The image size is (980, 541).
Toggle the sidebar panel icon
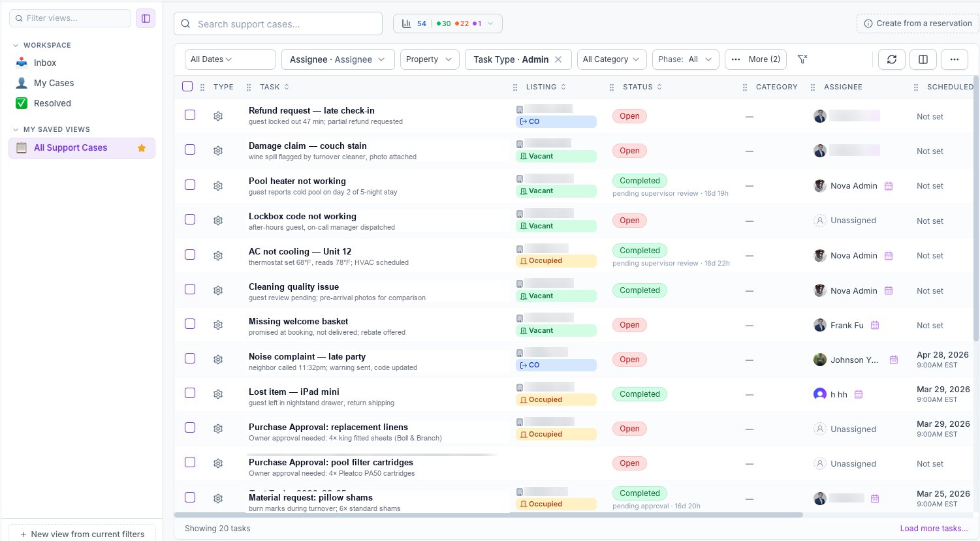(146, 18)
